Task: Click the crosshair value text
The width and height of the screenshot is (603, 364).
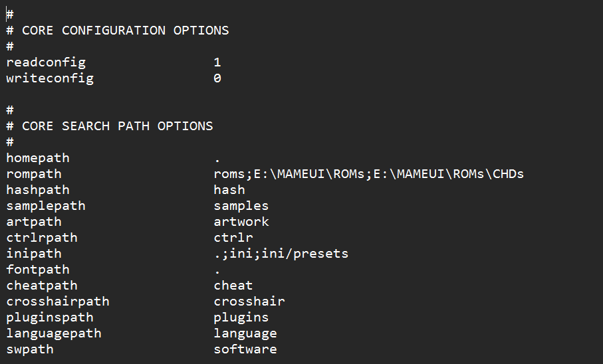Action: [x=249, y=302]
